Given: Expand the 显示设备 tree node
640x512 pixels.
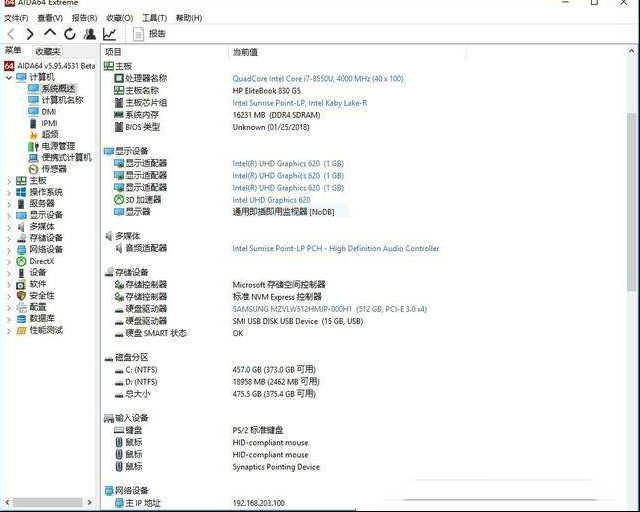Looking at the screenshot, I should 9,215.
